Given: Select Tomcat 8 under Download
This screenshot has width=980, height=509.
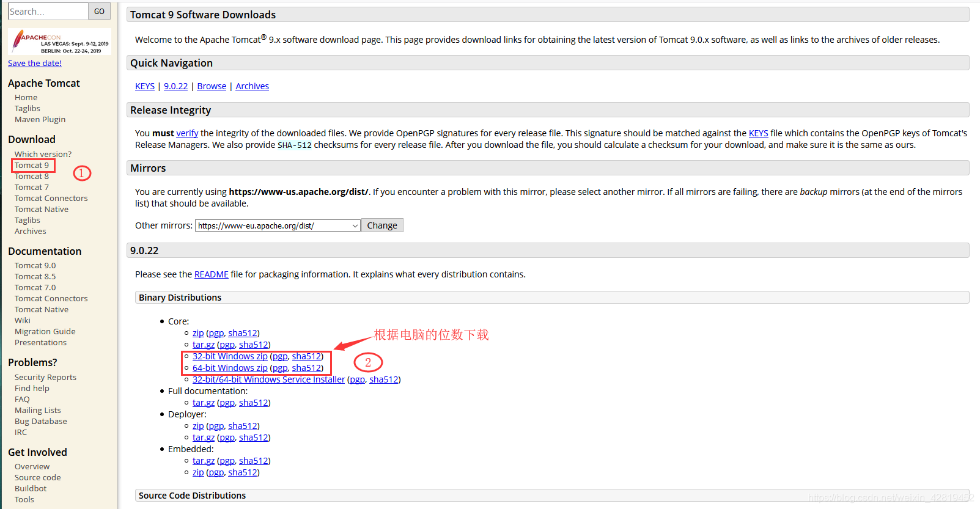Looking at the screenshot, I should (32, 177).
